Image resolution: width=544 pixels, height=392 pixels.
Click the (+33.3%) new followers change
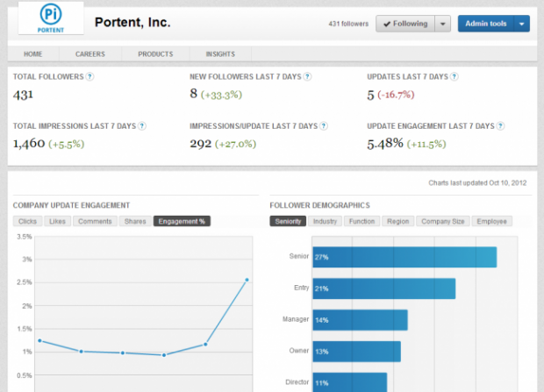(x=221, y=95)
